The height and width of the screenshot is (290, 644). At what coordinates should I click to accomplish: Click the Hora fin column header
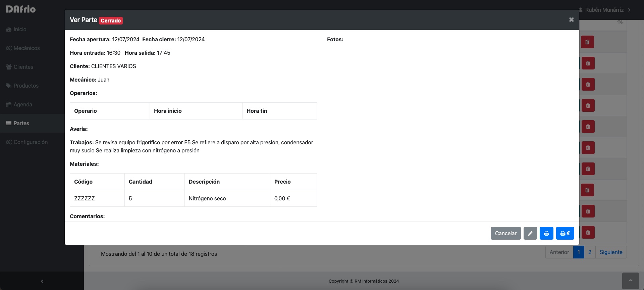click(279, 111)
